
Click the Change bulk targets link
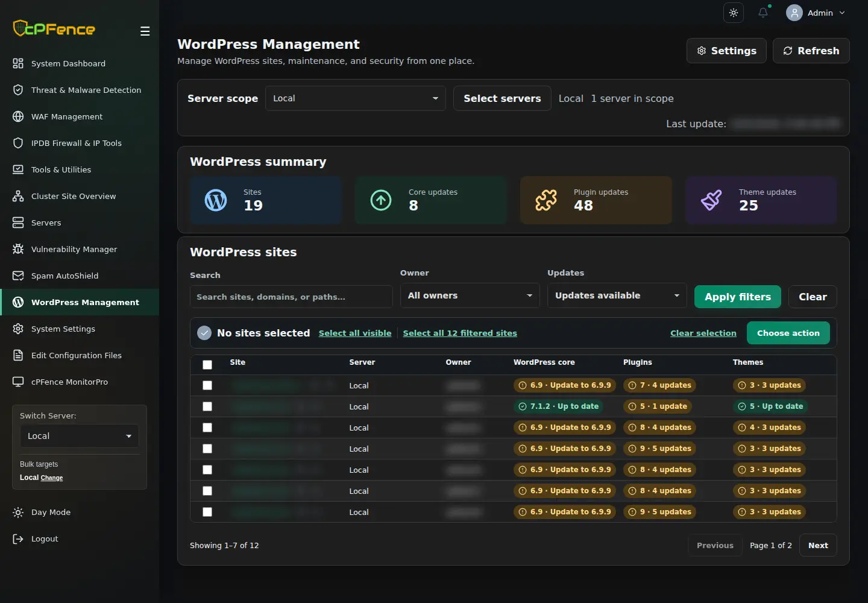coord(51,478)
